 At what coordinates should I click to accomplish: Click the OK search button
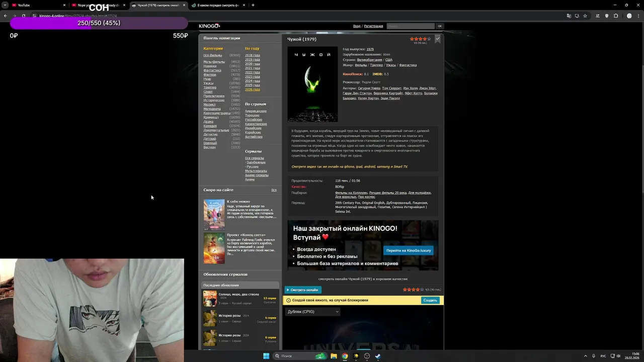click(x=440, y=26)
